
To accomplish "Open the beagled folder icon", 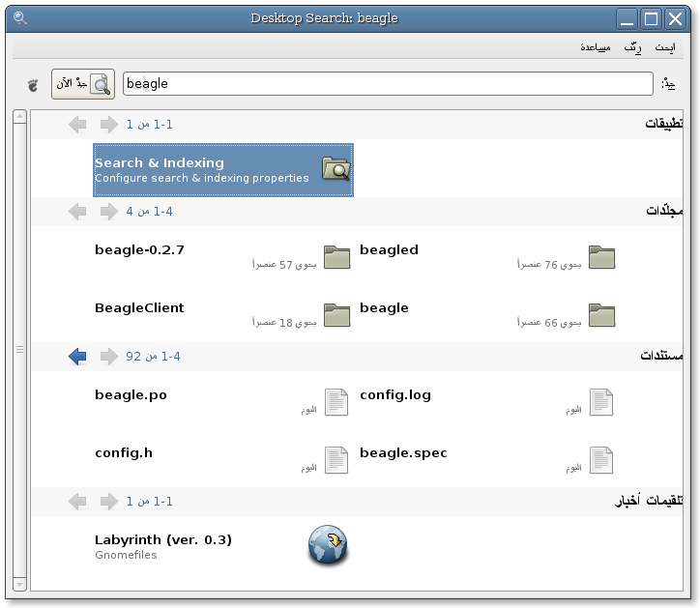I will coord(601,257).
